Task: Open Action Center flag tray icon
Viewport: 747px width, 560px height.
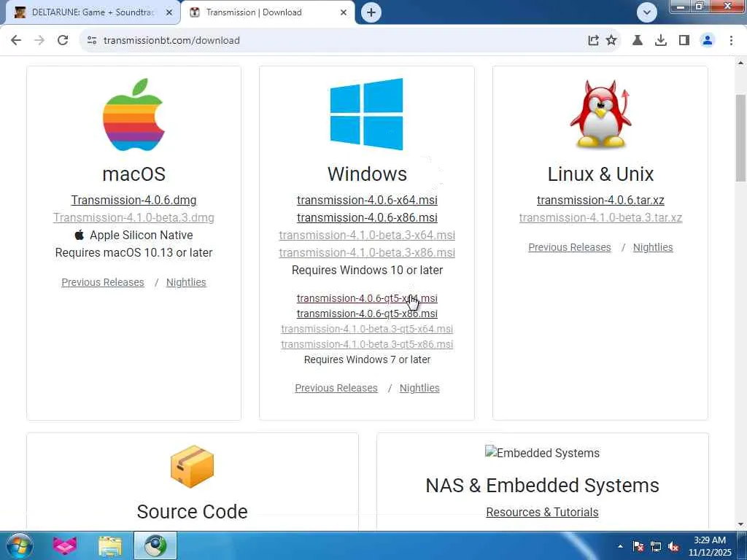Action: coord(638,546)
